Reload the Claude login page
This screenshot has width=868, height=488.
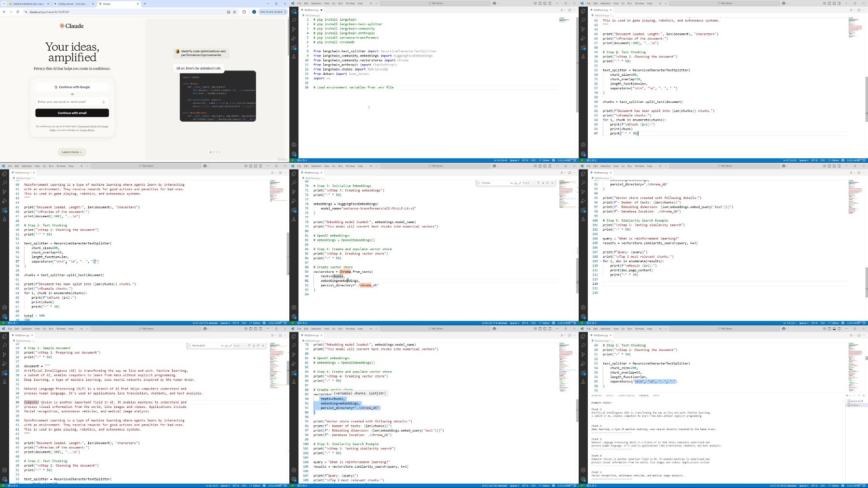18,12
